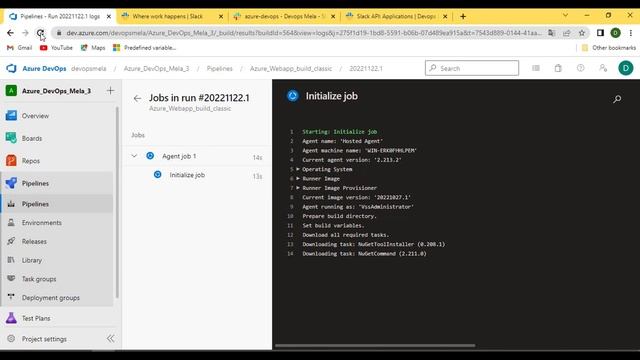640x360 pixels.
Task: Open devopsmela organization breadcrumb
Action: click(x=89, y=69)
